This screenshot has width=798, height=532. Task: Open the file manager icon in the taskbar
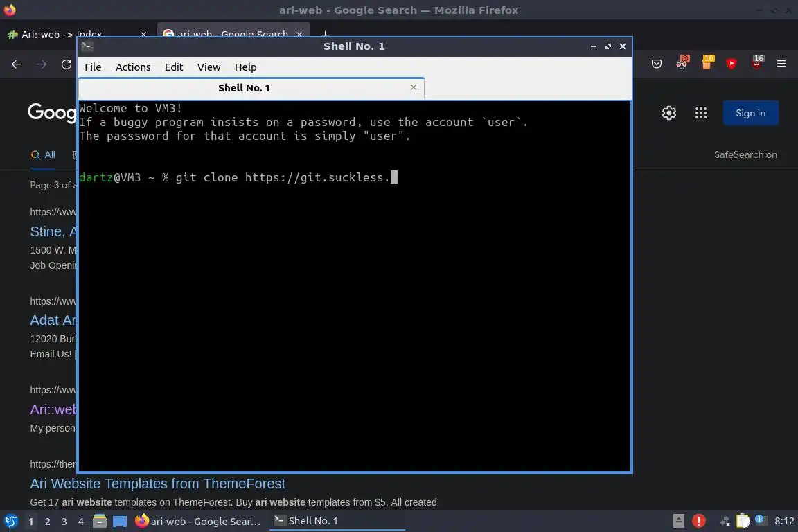click(x=100, y=522)
